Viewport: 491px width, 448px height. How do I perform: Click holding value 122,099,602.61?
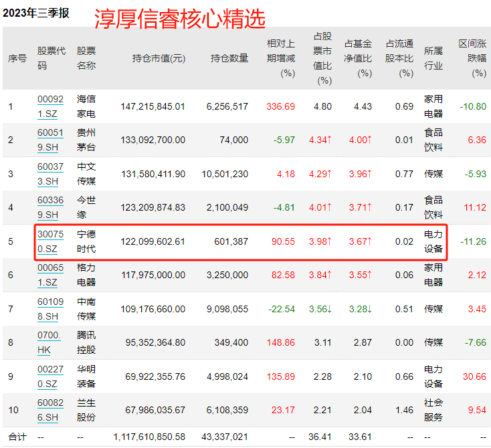click(x=153, y=241)
